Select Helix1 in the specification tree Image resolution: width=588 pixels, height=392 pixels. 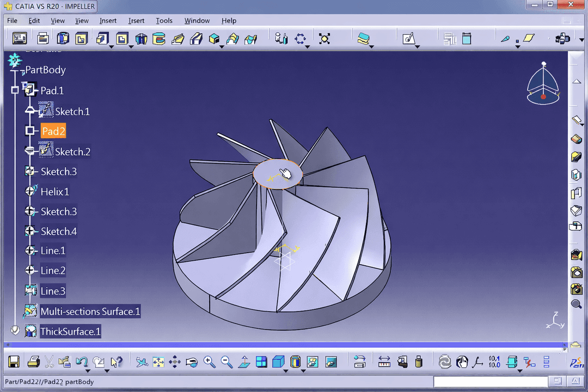54,191
